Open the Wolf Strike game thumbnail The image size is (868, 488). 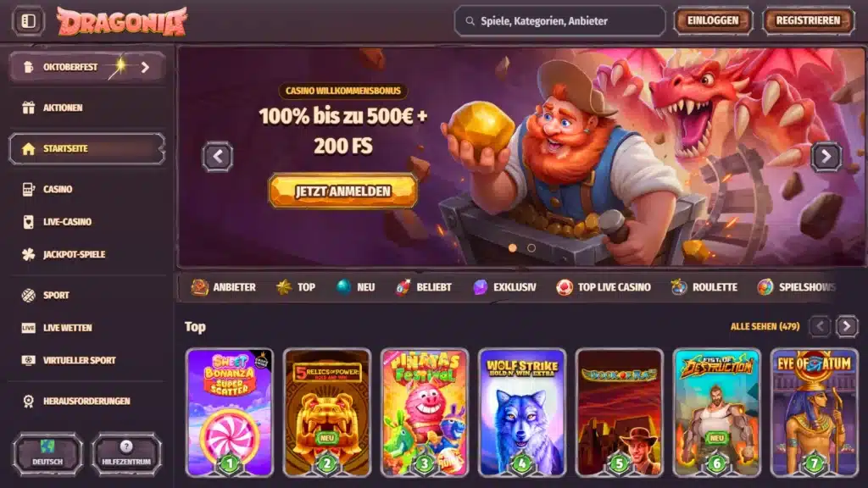tap(522, 413)
